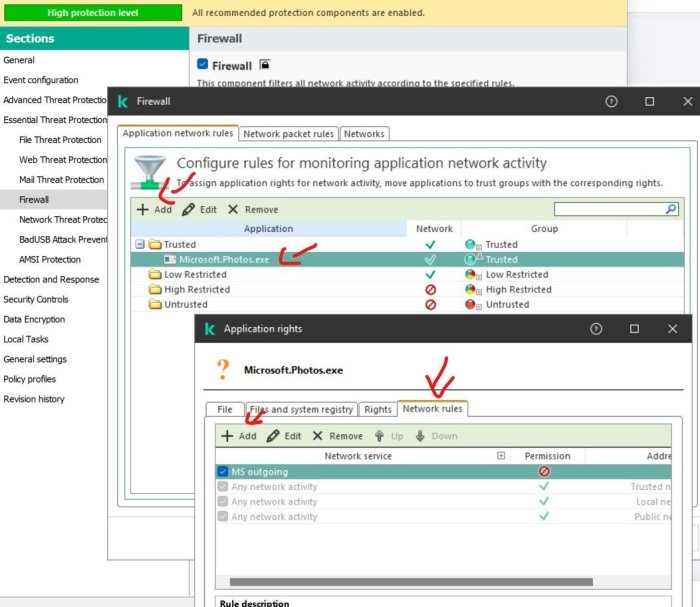
Task: Click the policy lock icon beside Firewall
Action: [265, 65]
